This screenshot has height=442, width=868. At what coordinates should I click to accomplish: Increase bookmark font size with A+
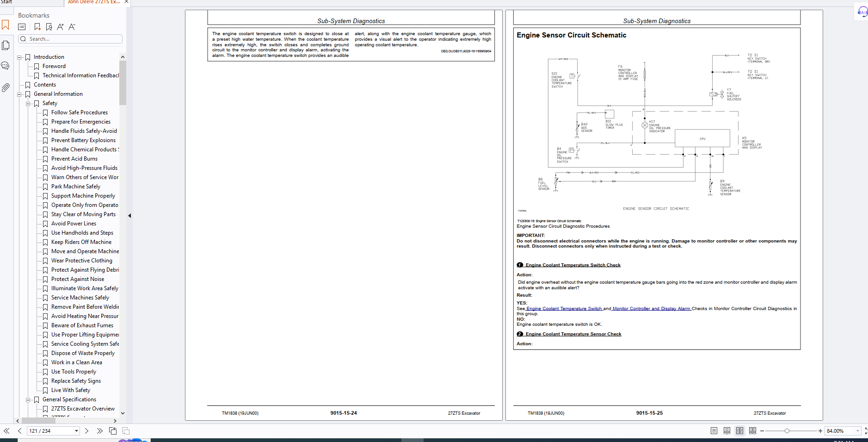pyautogui.click(x=60, y=27)
